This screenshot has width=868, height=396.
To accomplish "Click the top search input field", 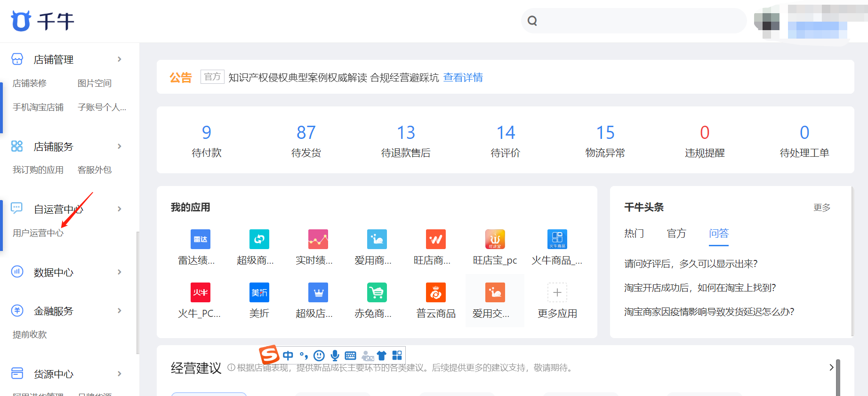I will click(x=634, y=21).
